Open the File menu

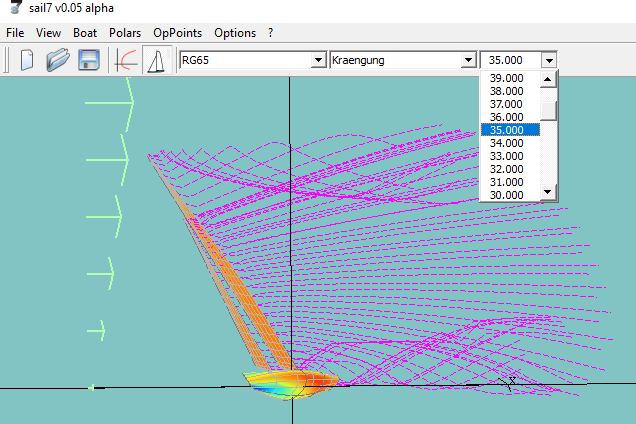(15, 33)
